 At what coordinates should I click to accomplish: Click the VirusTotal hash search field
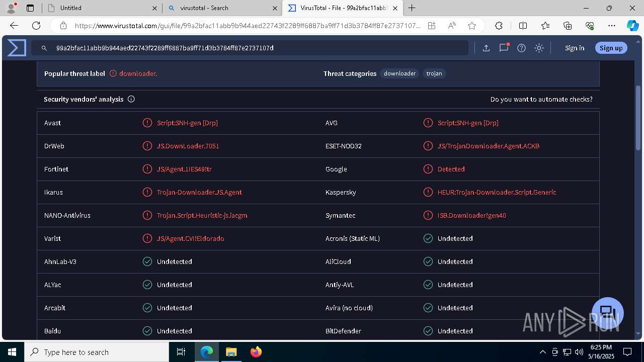click(x=250, y=48)
